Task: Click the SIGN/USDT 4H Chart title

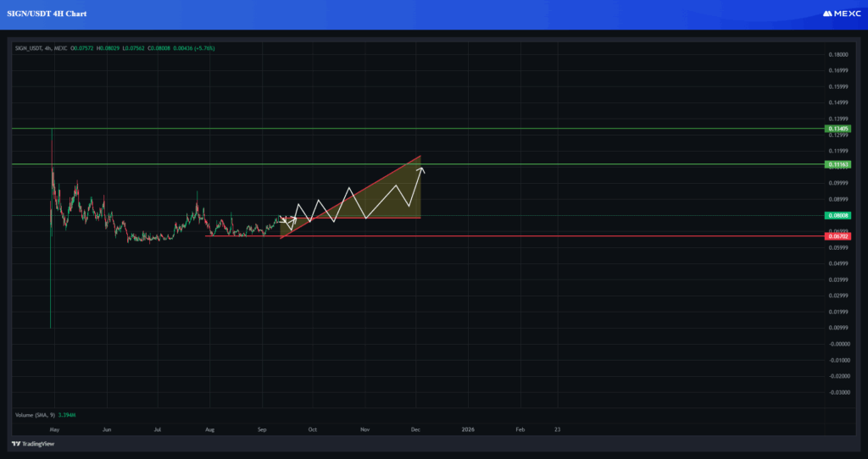Action: coord(54,14)
